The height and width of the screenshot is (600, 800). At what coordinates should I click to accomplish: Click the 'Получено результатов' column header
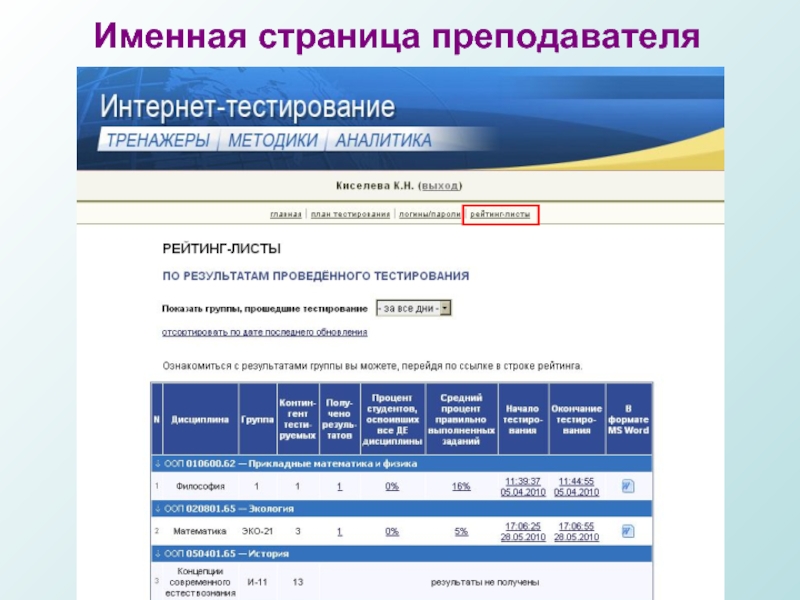pyautogui.click(x=339, y=419)
